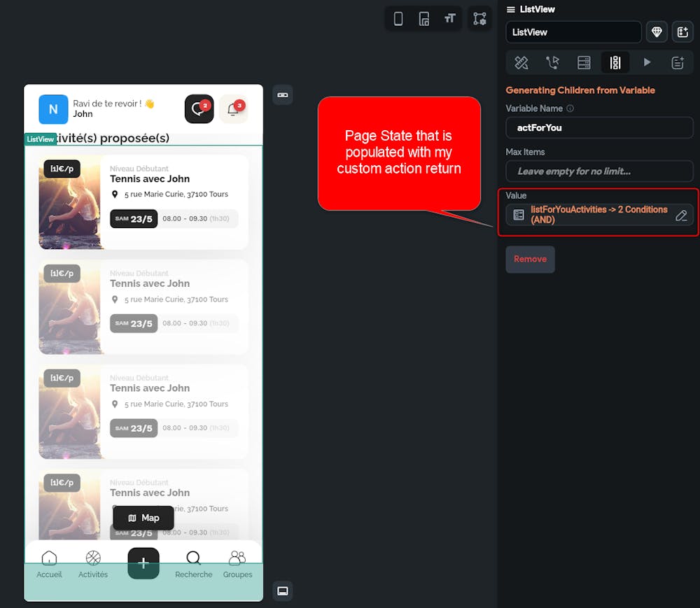Click the blue N avatar
700x608 pixels.
pos(53,109)
